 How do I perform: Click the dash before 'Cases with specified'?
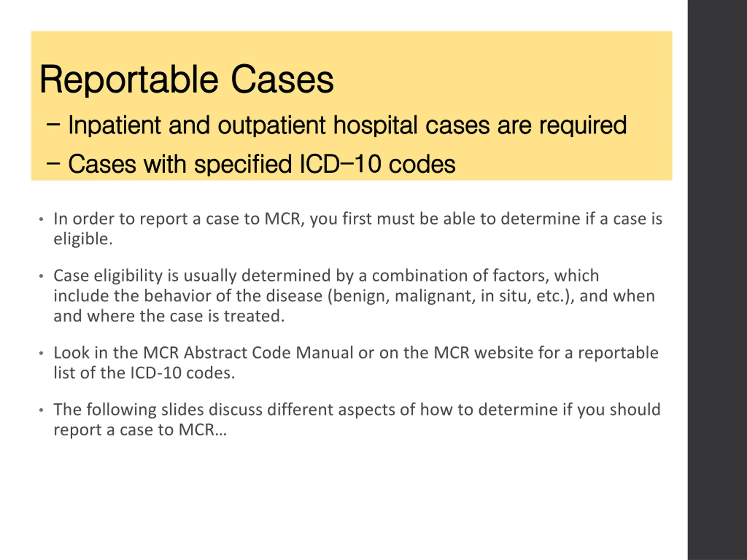coord(53,164)
